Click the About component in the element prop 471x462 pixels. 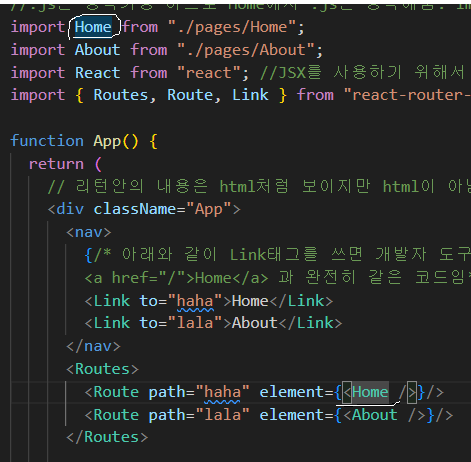tap(375, 415)
